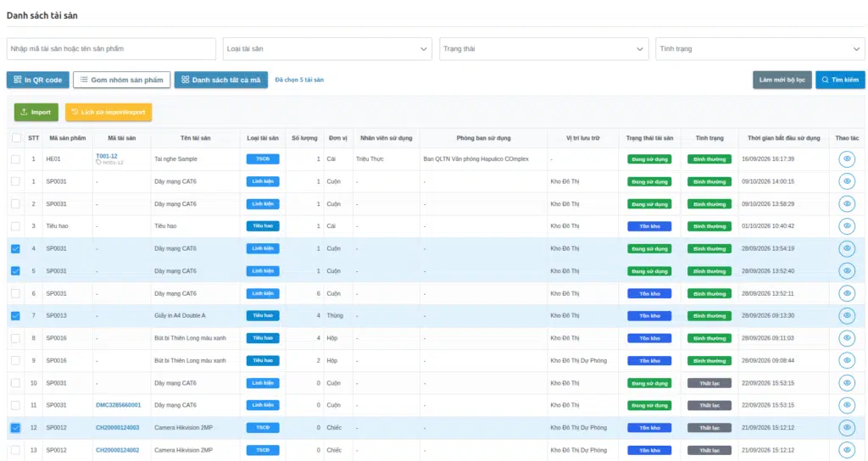Viewport: 868px width, 461px height.
Task: Open the Loại tài sản dropdown
Action: [327, 48]
